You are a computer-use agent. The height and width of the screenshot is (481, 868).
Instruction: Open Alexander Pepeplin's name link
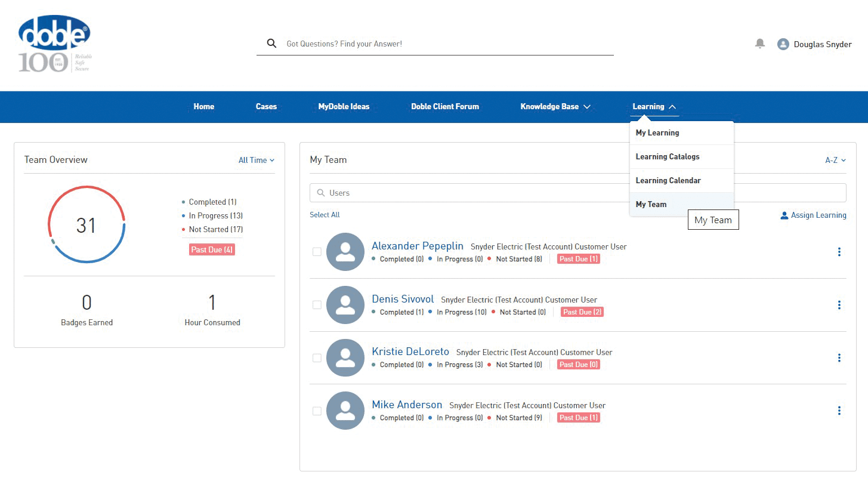(x=418, y=246)
